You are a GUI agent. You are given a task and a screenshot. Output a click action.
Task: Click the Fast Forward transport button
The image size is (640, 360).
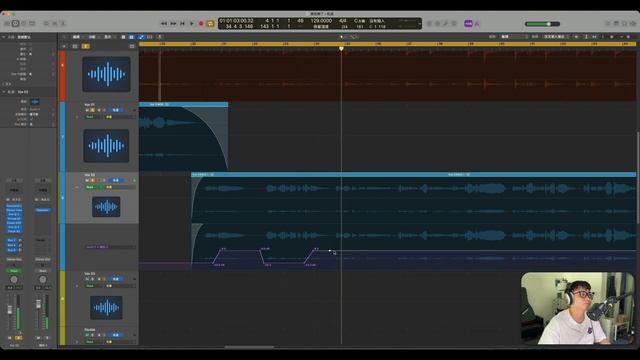coord(173,24)
